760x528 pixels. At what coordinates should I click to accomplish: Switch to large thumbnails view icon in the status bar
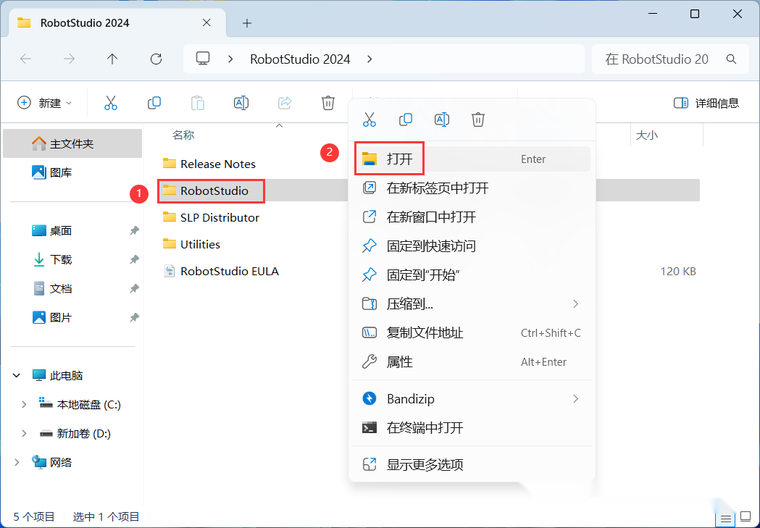click(746, 517)
